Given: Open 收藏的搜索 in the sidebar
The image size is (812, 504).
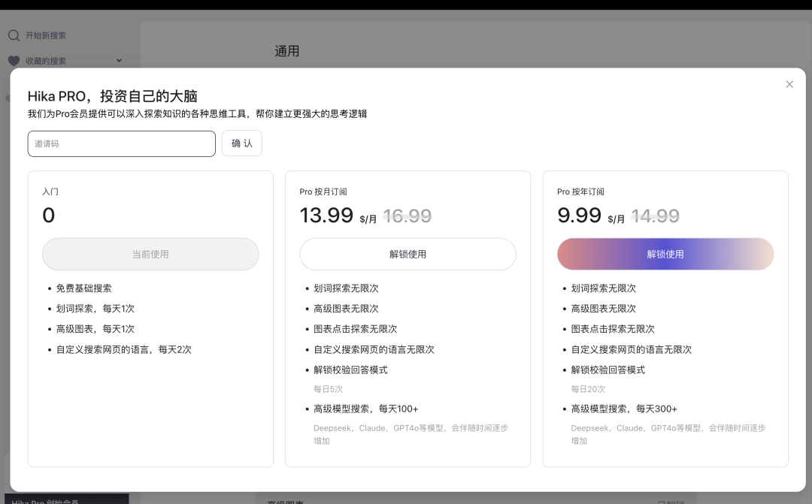Looking at the screenshot, I should (x=46, y=61).
